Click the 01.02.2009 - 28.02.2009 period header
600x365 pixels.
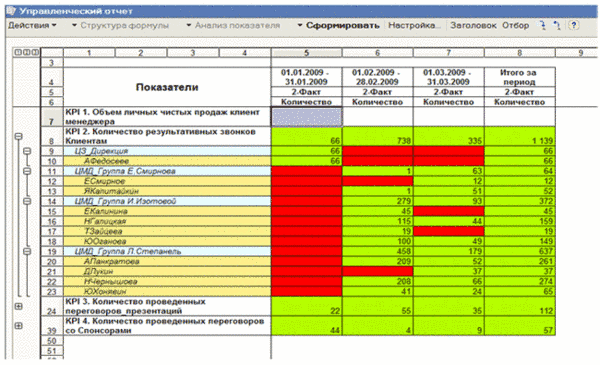coord(378,77)
